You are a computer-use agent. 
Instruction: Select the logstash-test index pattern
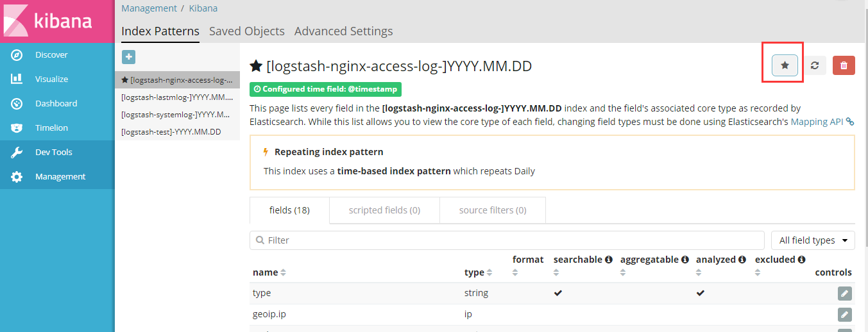tap(178, 132)
